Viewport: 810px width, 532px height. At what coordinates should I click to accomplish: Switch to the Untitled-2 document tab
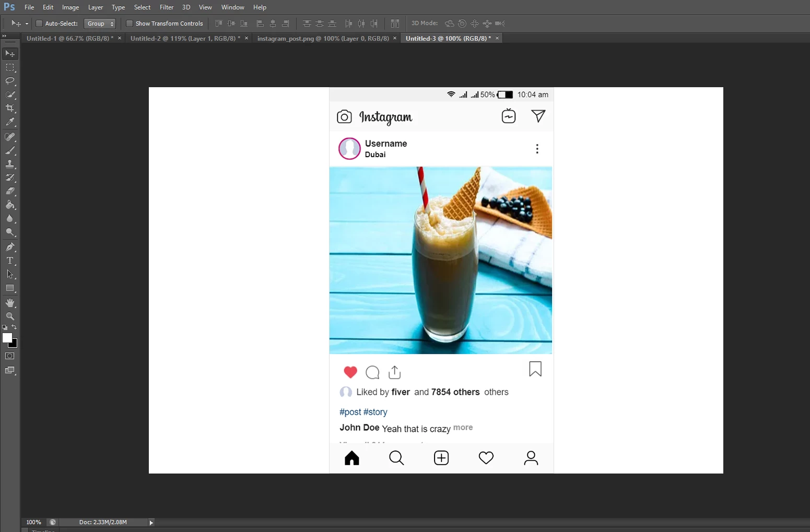tap(185, 39)
